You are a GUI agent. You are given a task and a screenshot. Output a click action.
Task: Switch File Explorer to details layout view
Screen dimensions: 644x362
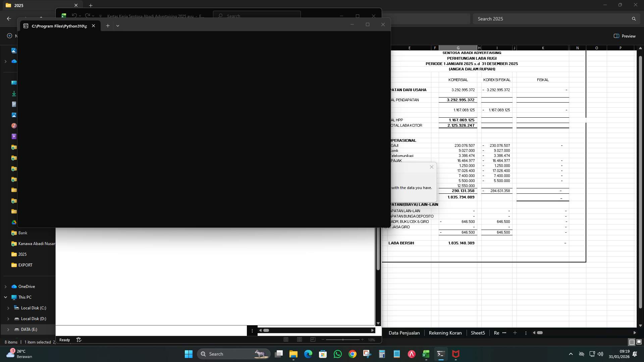pos(631,342)
